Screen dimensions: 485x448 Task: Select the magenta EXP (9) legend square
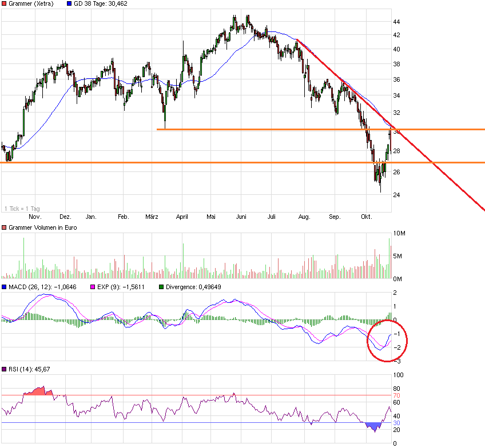tap(95, 287)
